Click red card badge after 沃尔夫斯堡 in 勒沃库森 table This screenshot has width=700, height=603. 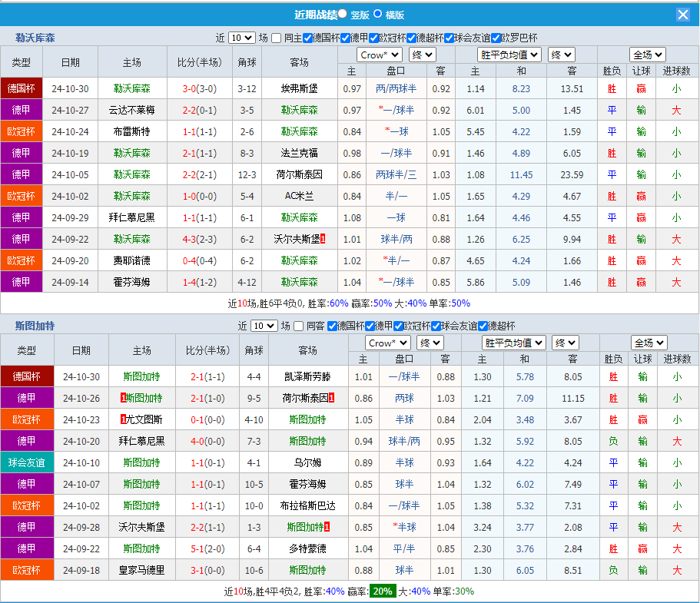pos(323,239)
